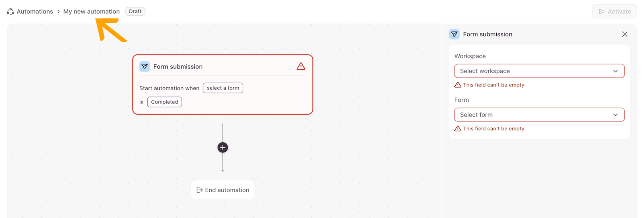644x218 pixels.
Task: Add a step with the plus button
Action: click(223, 148)
